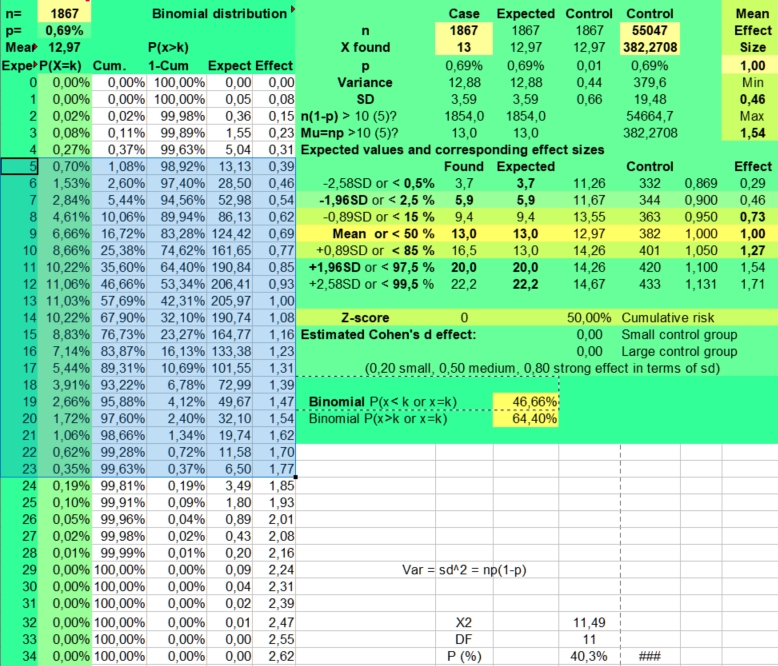Click the 1,131 ratio cell
Image resolution: width=778 pixels, height=666 pixels.
pyautogui.click(x=701, y=284)
